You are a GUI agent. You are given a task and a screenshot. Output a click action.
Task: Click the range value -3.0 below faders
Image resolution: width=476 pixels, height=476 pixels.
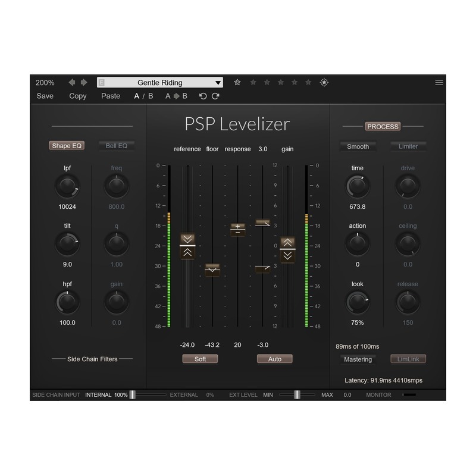click(x=262, y=345)
